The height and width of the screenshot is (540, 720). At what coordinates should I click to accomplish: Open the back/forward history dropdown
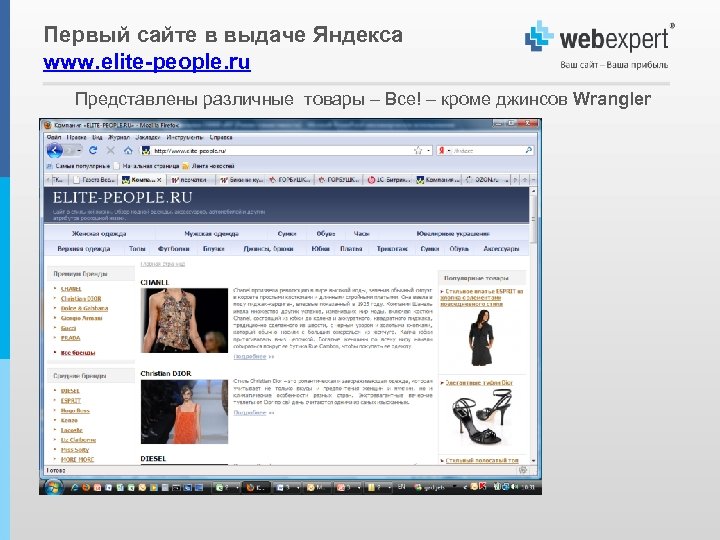tap(79, 150)
